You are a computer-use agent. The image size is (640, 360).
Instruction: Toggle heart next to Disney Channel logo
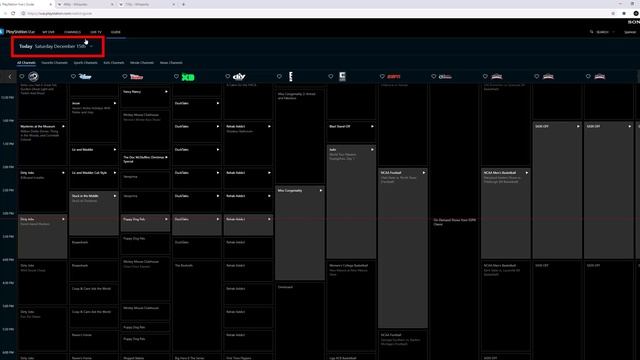pyautogui.click(x=73, y=76)
